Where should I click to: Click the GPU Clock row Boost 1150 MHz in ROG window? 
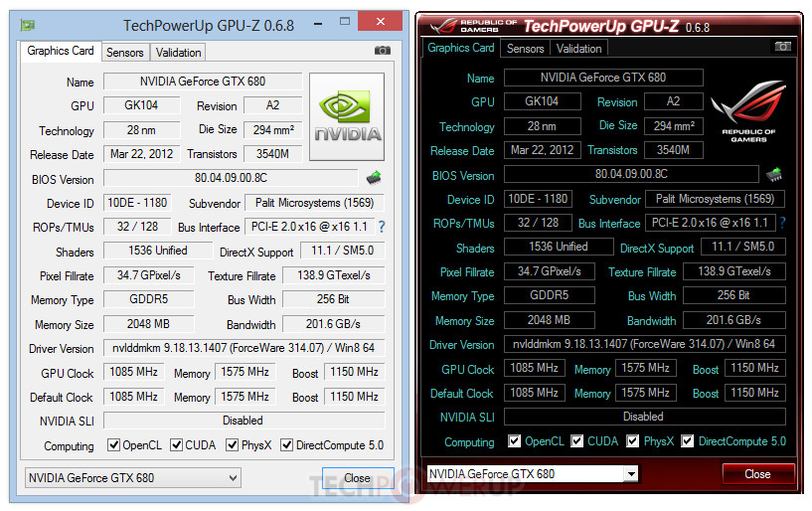click(x=755, y=368)
